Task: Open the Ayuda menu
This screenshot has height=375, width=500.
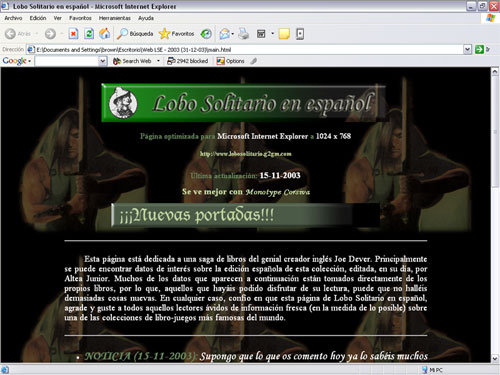Action: (x=146, y=18)
